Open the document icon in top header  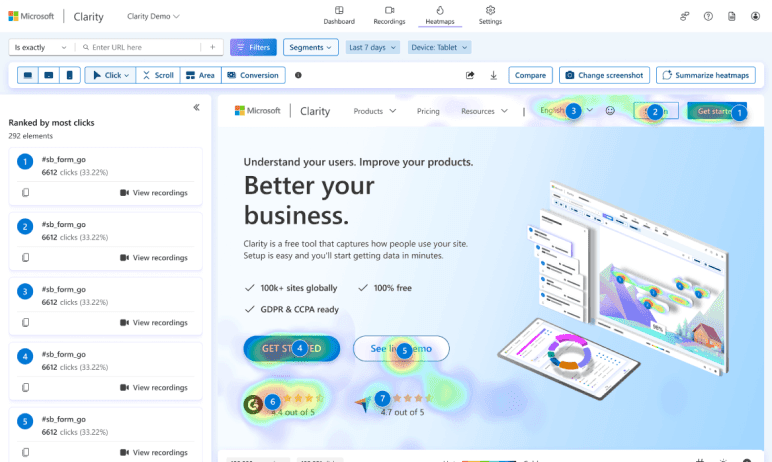[732, 16]
